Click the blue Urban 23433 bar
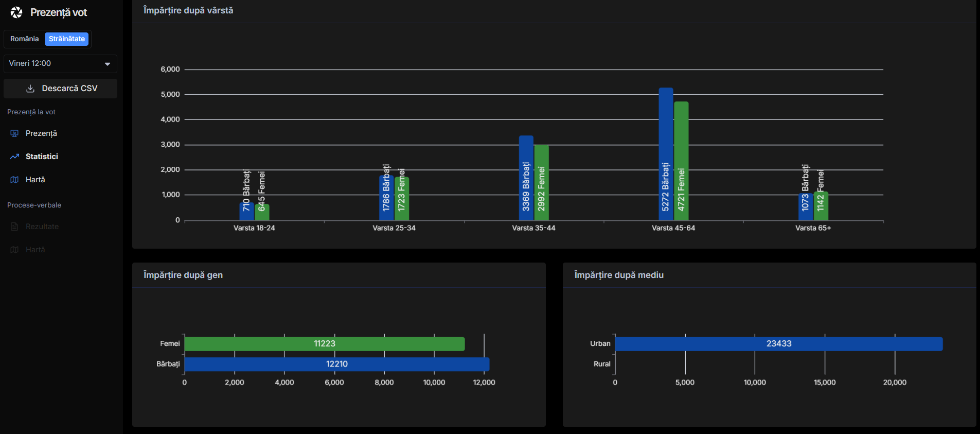The height and width of the screenshot is (434, 980). pyautogui.click(x=778, y=344)
